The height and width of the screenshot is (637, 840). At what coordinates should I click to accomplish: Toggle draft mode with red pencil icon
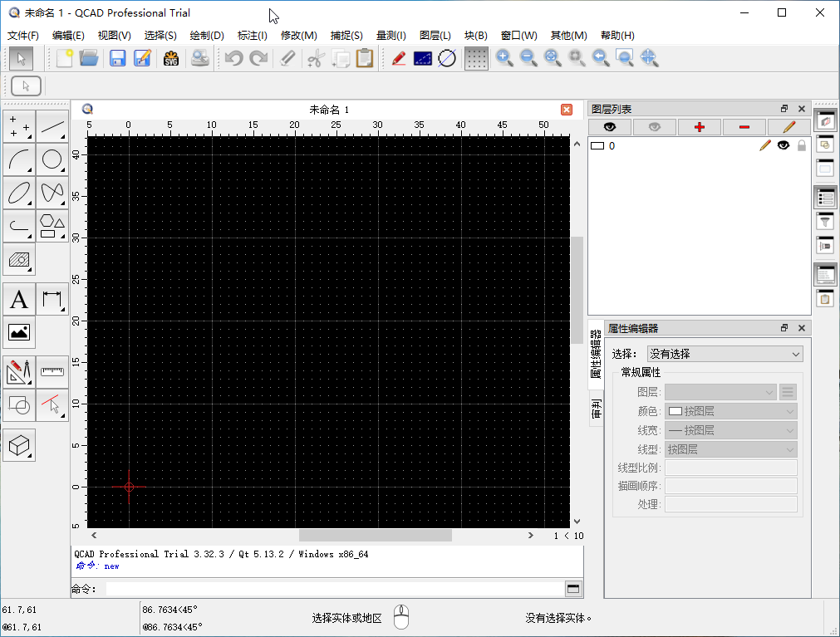pos(398,58)
